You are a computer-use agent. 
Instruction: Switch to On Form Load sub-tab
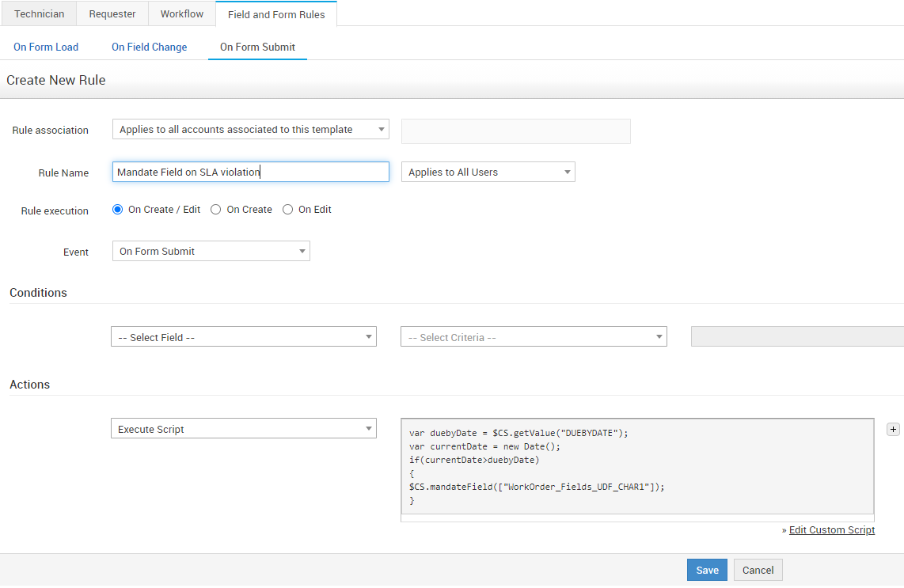(x=46, y=47)
